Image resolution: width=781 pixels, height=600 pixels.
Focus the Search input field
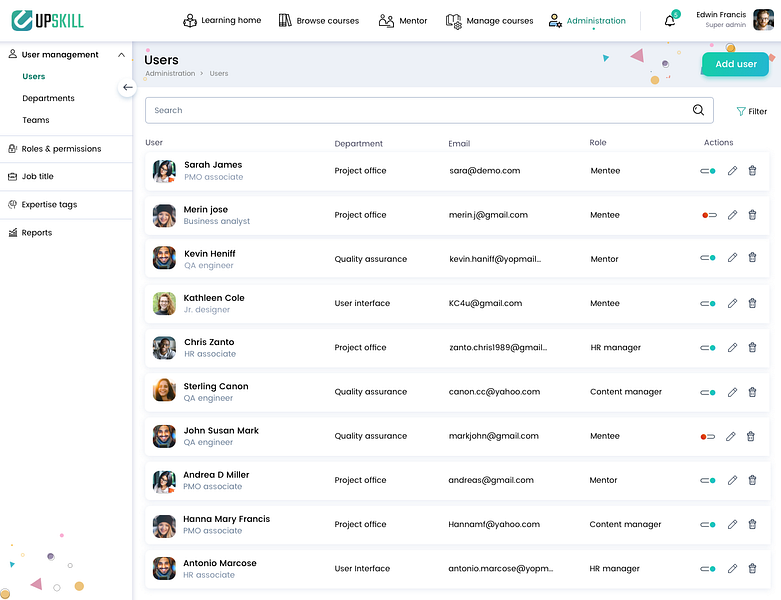click(x=429, y=110)
